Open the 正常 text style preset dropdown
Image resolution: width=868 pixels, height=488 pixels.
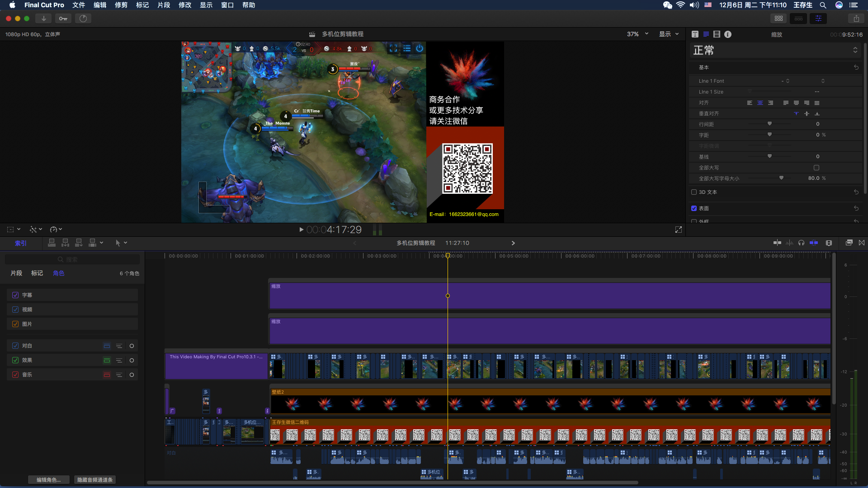[775, 50]
